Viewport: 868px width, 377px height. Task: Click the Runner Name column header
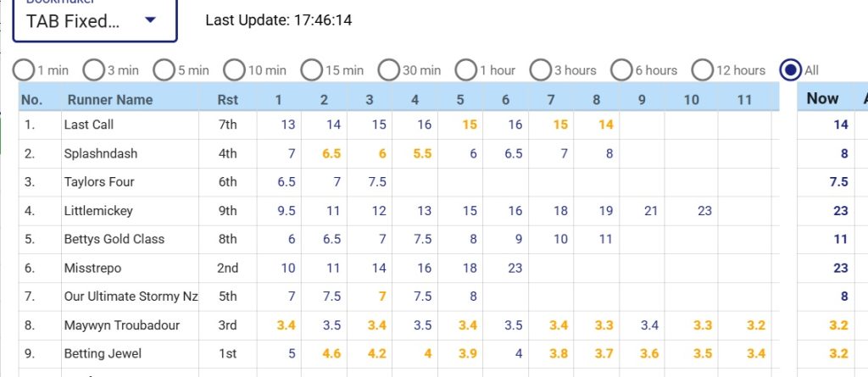coord(108,99)
